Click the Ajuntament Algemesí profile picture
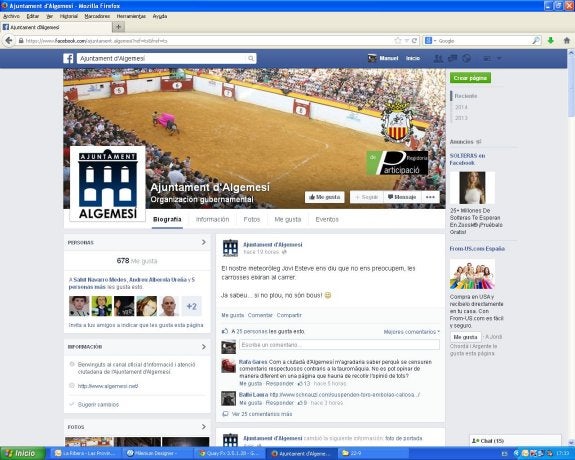 point(107,184)
